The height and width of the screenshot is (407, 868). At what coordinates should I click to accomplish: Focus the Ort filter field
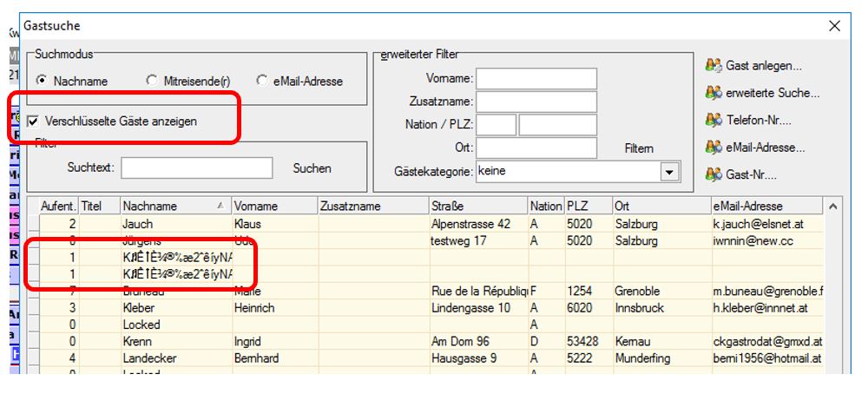coord(536,148)
